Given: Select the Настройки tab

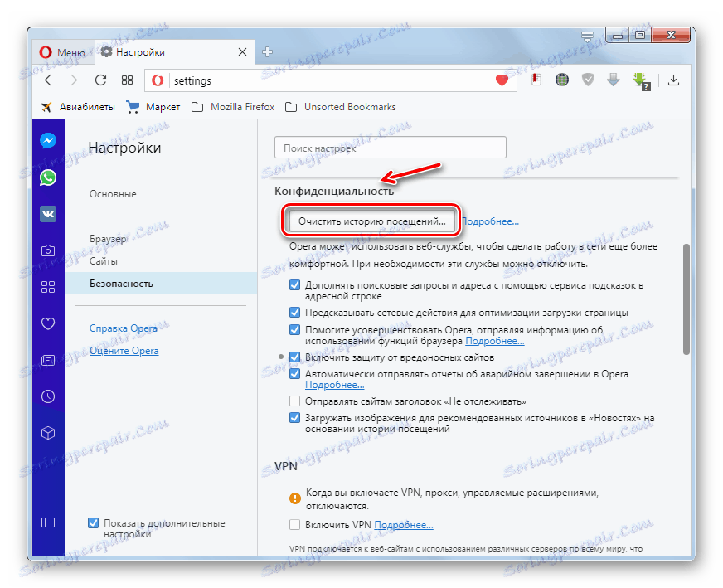Looking at the screenshot, I should click(175, 52).
